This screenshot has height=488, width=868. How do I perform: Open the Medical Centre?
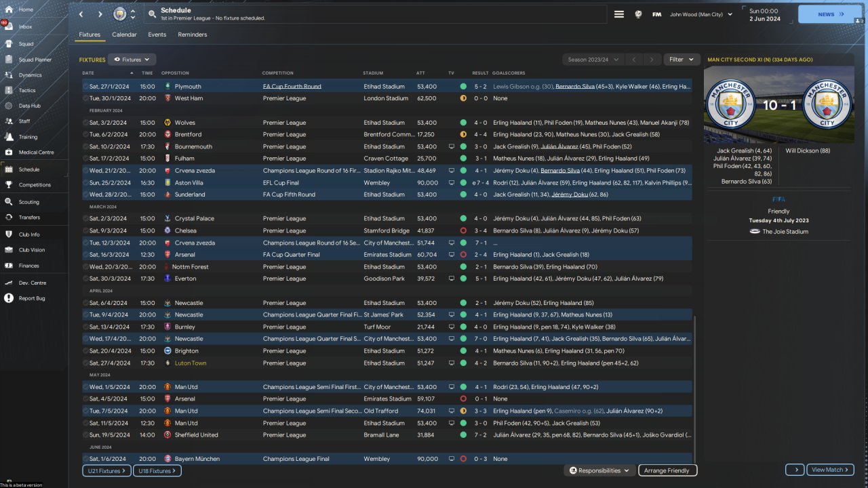tap(36, 152)
